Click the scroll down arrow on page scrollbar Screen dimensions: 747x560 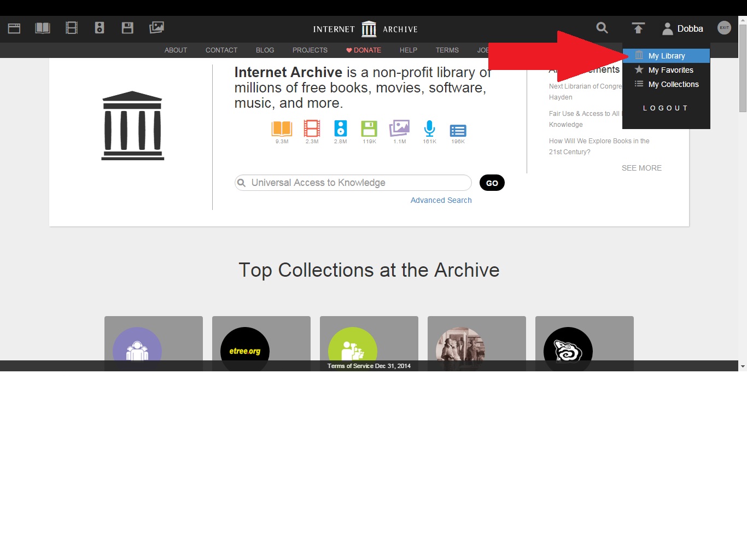click(x=743, y=366)
